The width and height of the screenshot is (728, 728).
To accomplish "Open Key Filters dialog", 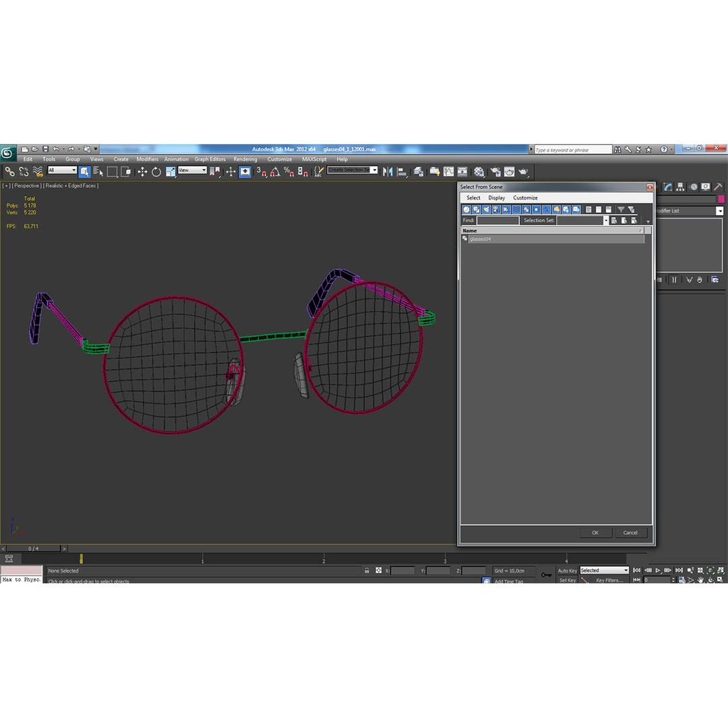I will coord(609,580).
